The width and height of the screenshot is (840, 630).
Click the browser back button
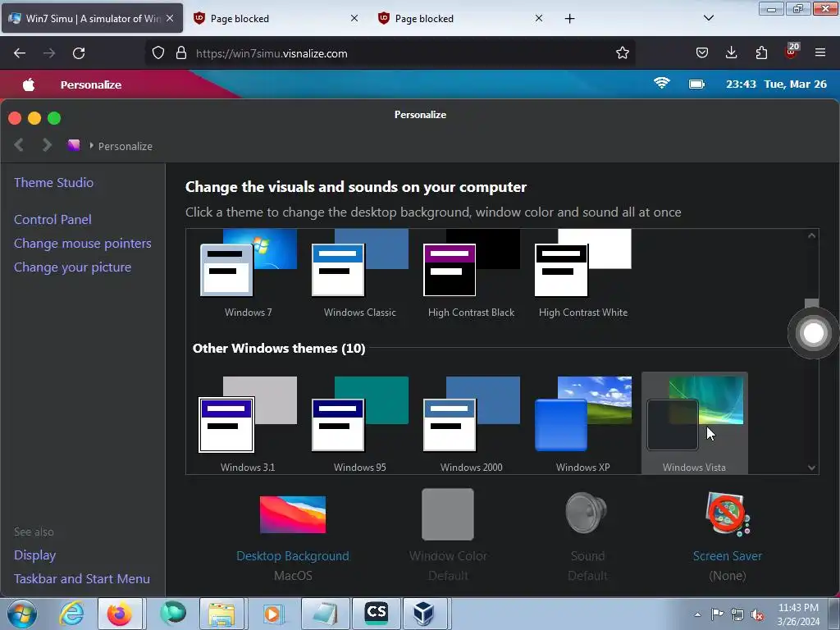click(x=20, y=53)
